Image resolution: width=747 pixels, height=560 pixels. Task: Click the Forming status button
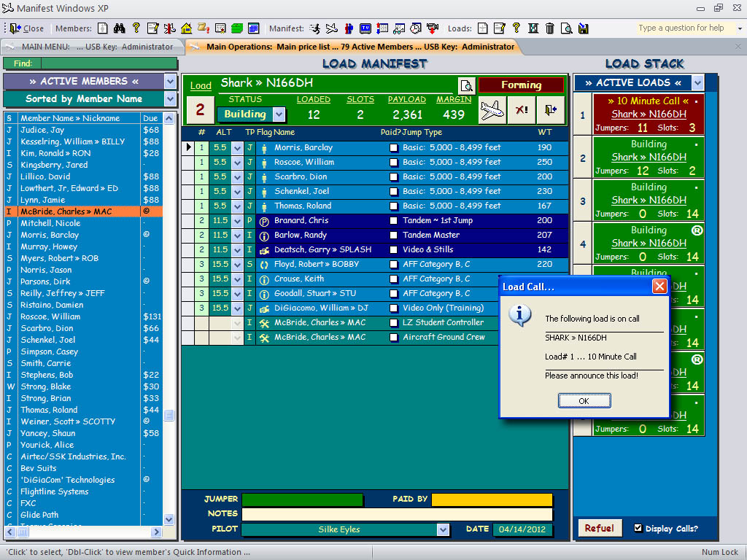[521, 85]
